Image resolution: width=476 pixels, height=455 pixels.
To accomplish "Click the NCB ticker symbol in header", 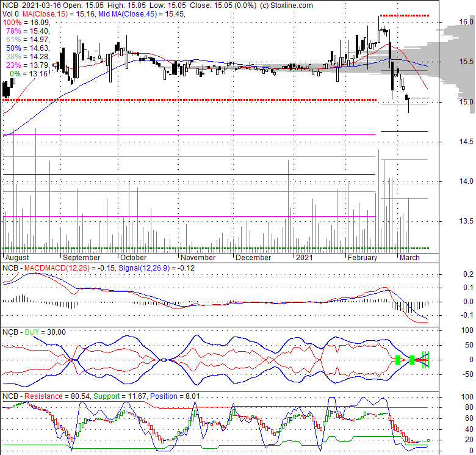I will click(10, 5).
